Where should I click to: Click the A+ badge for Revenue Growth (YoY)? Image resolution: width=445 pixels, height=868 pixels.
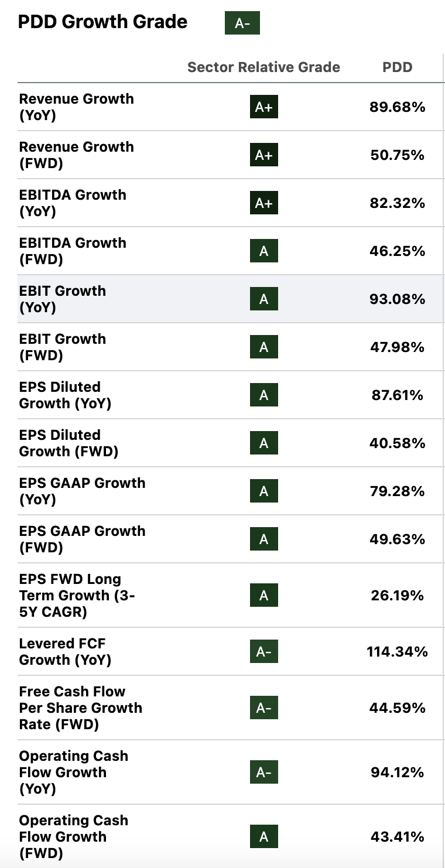click(x=263, y=107)
